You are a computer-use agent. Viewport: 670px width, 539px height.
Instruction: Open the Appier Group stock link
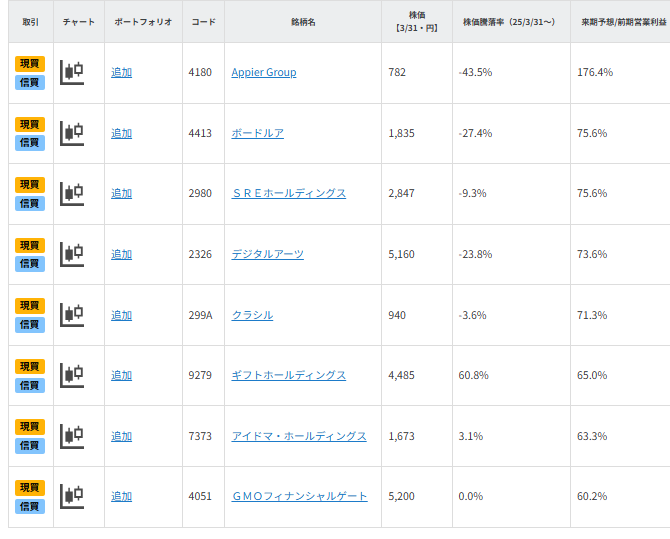click(263, 72)
